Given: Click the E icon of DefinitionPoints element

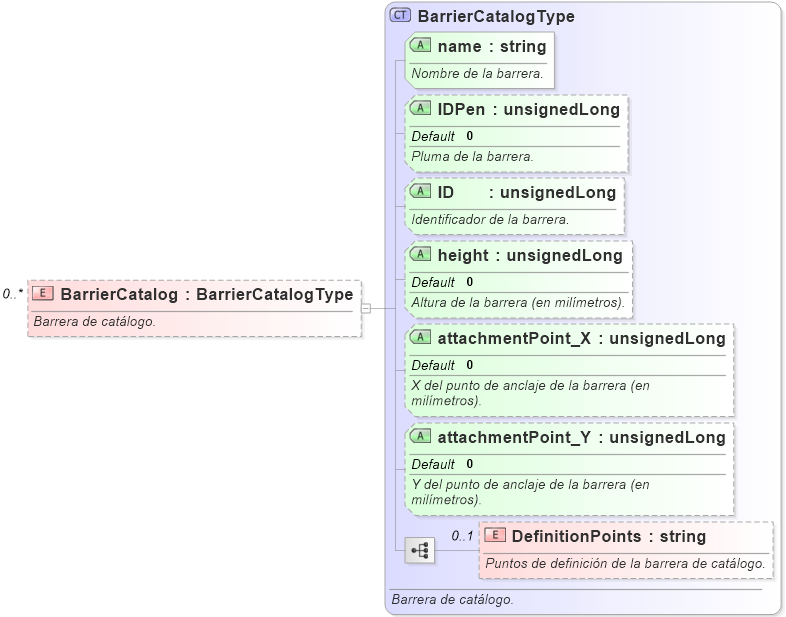Looking at the screenshot, I should [495, 535].
